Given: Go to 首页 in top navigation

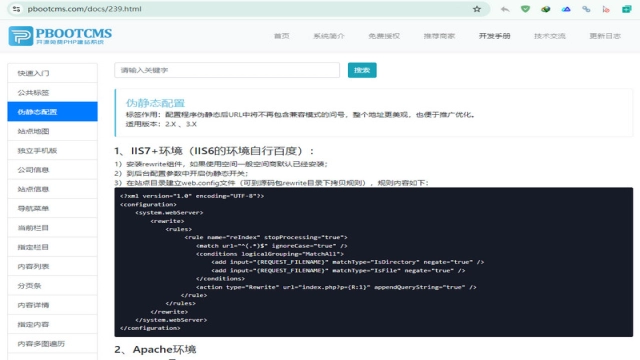Looking at the screenshot, I should click(282, 36).
